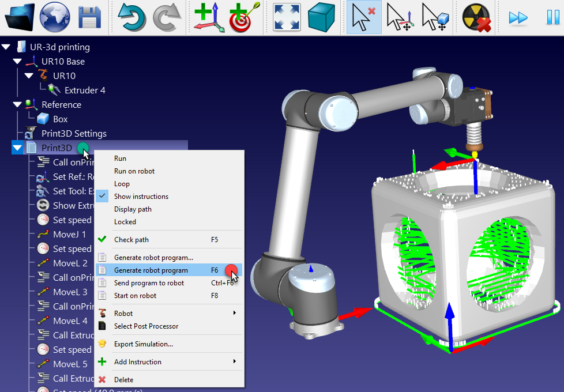
Task: Fast-forward the simulation speed
Action: pyautogui.click(x=517, y=17)
